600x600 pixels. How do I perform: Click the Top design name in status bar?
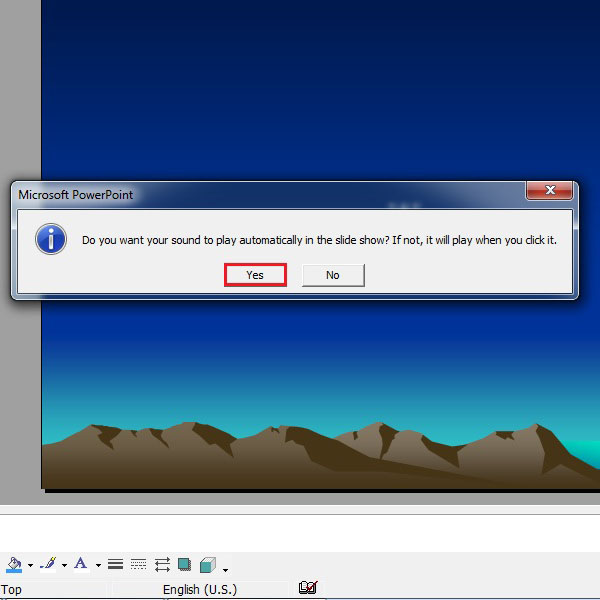tap(11, 589)
